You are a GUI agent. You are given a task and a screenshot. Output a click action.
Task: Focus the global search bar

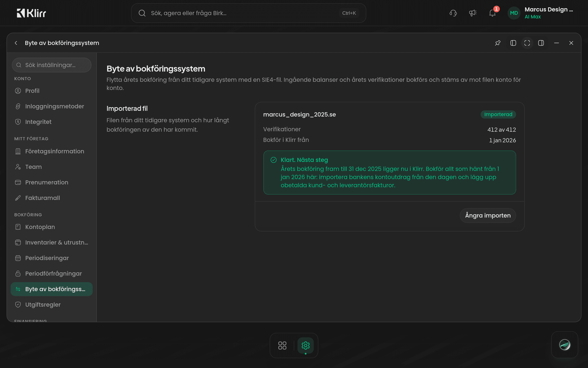248,13
